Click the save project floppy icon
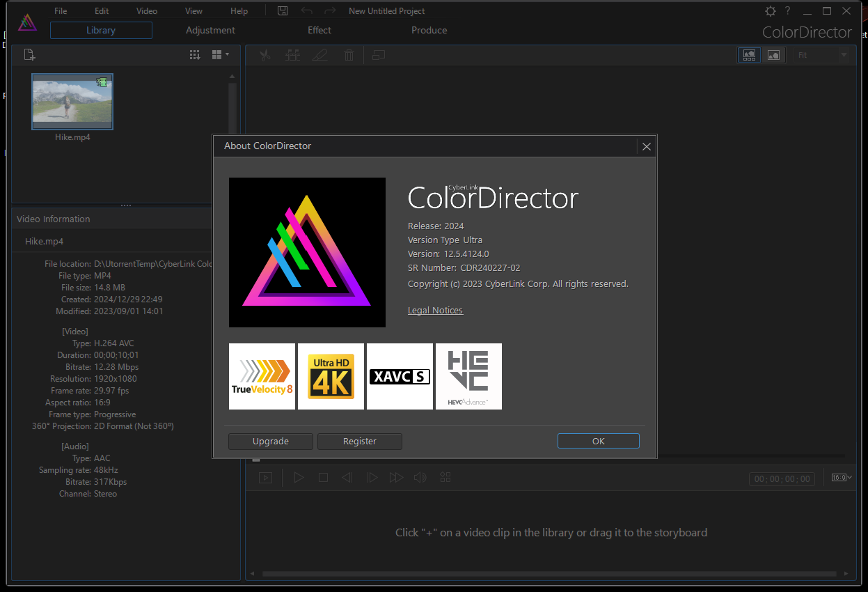The width and height of the screenshot is (868, 592). (283, 11)
